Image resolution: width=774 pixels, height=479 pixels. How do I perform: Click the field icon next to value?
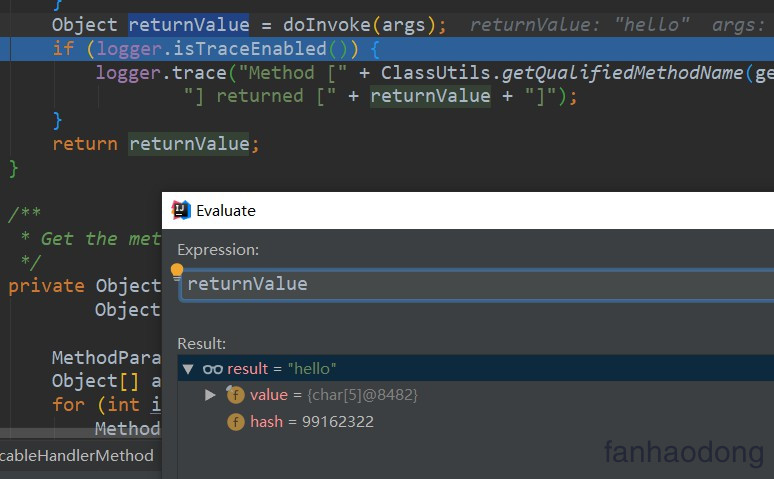click(x=236, y=395)
